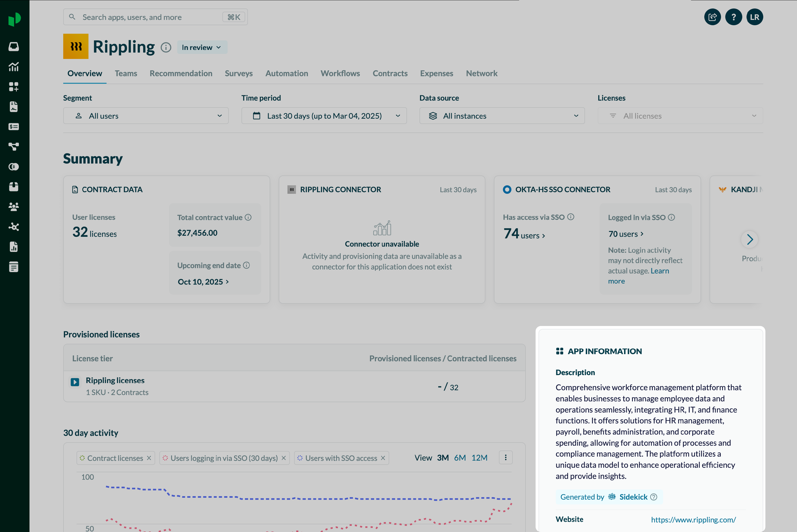This screenshot has height=532, width=797.
Task: Expand the Rippling licenses row
Action: (75, 382)
